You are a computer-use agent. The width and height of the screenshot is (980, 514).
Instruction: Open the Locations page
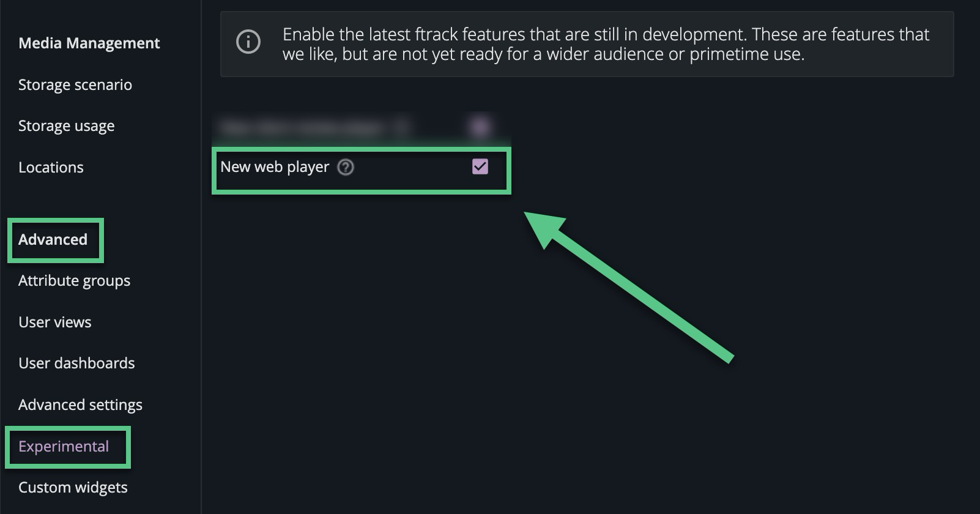tap(51, 167)
